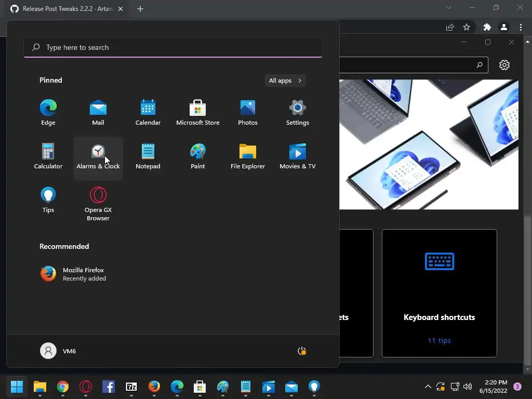
Task: Open the Keyboard shortcuts tips card
Action: (440, 293)
